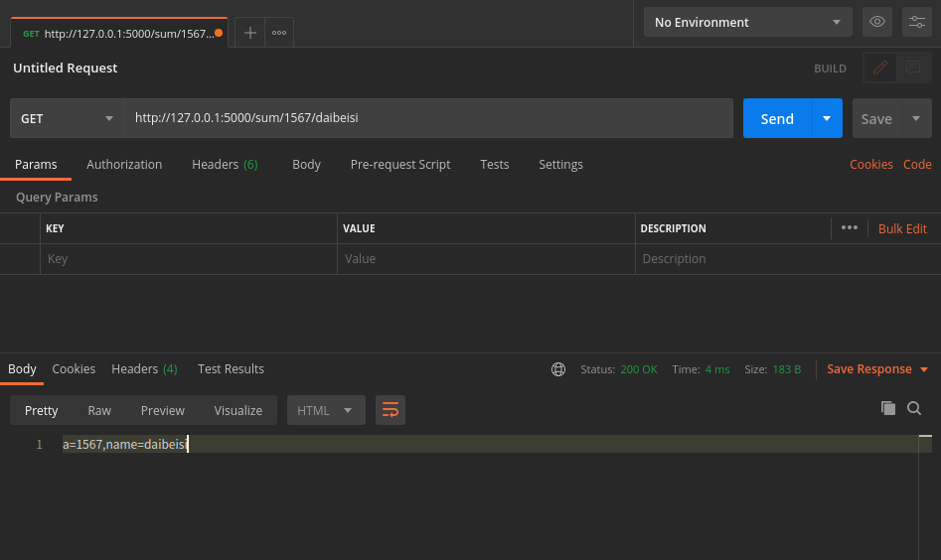
Task: Open the response Headers (4) tab
Action: pyautogui.click(x=145, y=368)
